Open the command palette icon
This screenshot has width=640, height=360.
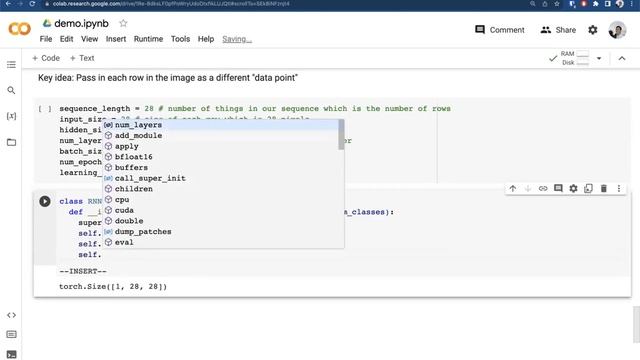point(11,334)
